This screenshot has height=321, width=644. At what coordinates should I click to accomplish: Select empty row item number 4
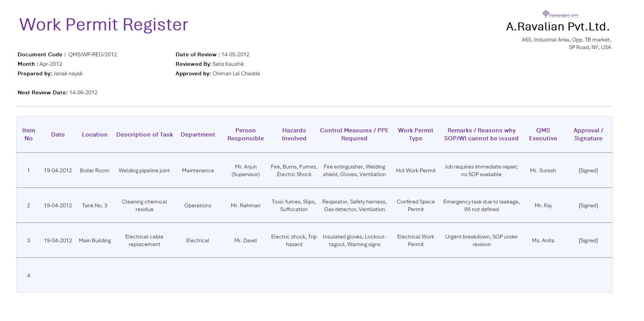pyautogui.click(x=29, y=276)
